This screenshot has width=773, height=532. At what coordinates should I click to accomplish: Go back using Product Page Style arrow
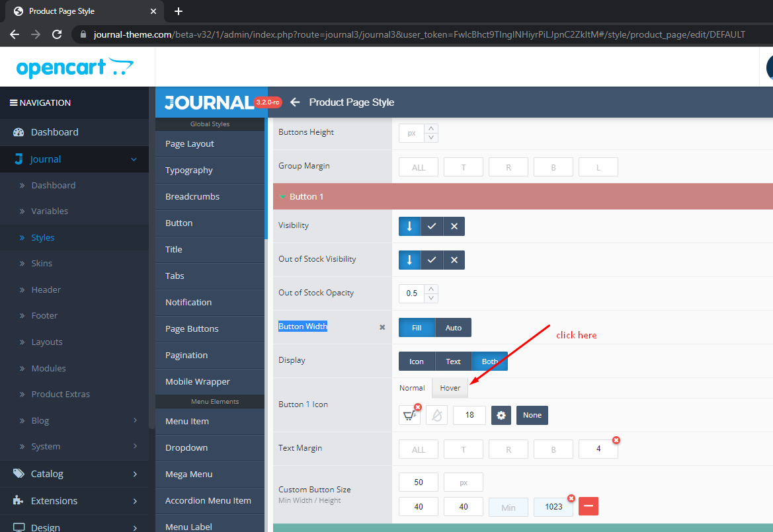[295, 102]
